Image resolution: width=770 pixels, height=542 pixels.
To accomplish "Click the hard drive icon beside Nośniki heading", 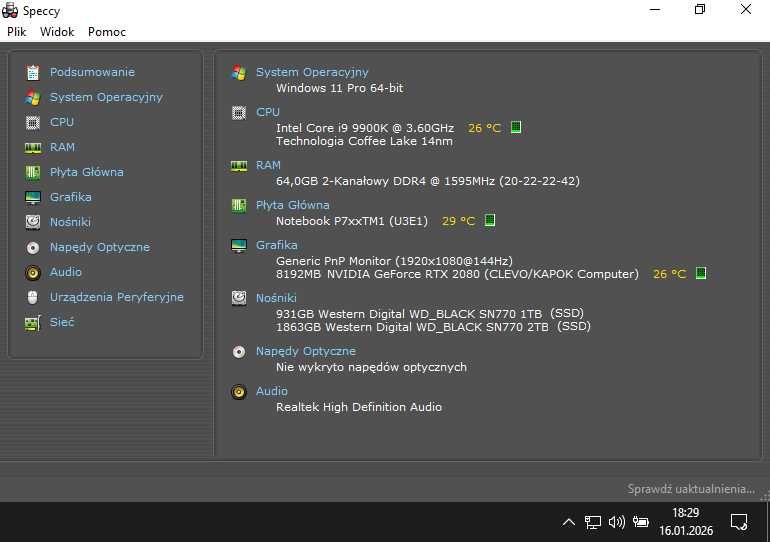I will [x=239, y=298].
